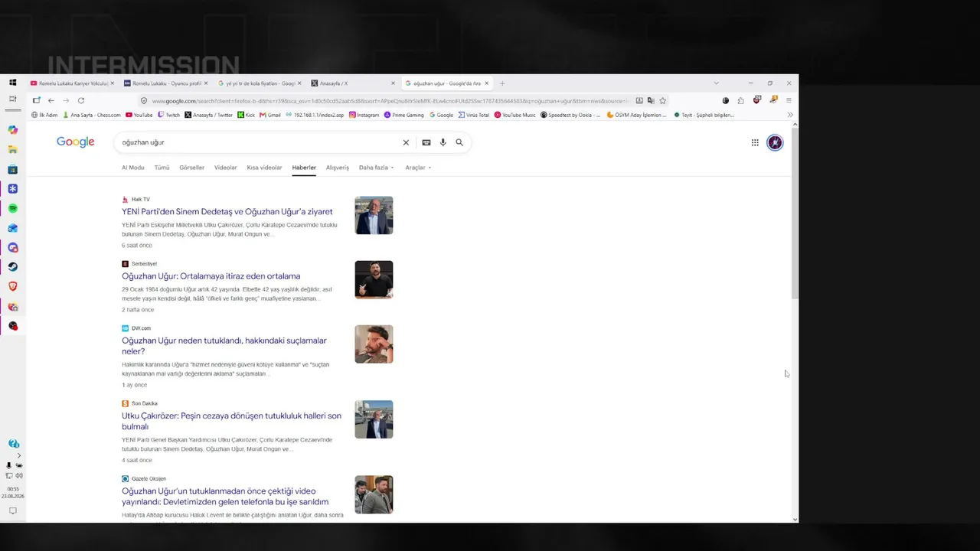
Task: Open the DW.com article thumbnail
Action: tap(374, 344)
